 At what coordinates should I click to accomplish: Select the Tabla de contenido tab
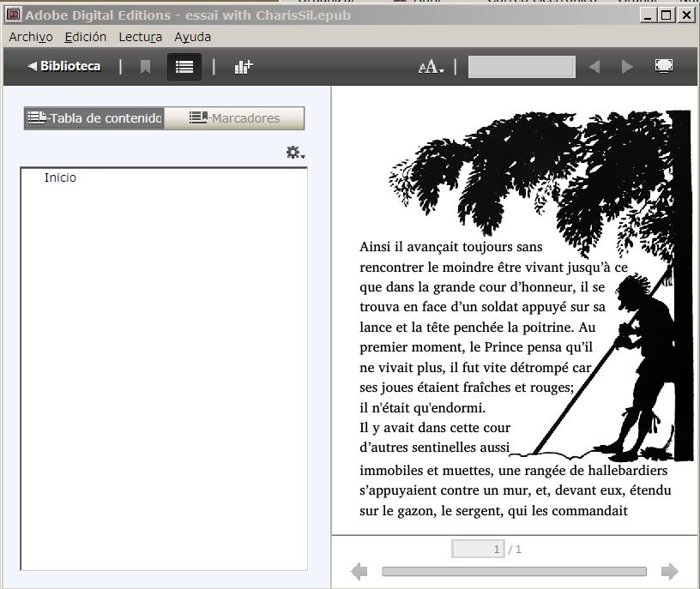pyautogui.click(x=94, y=118)
